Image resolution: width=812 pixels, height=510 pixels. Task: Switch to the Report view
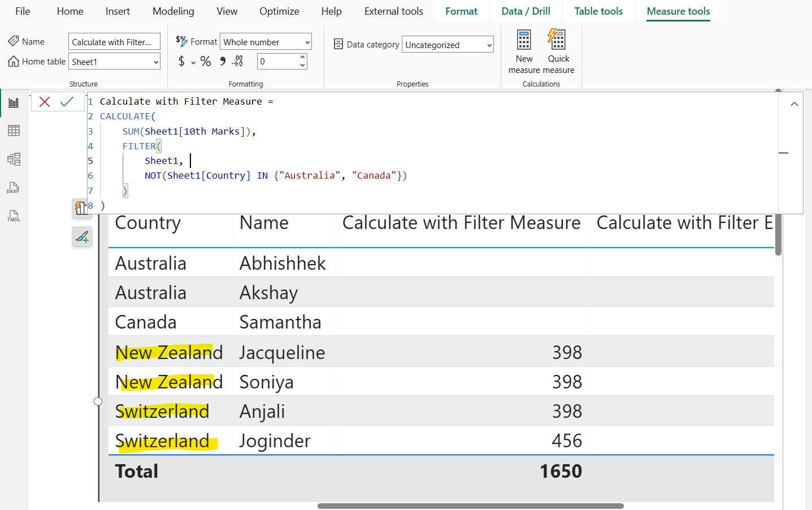14,102
